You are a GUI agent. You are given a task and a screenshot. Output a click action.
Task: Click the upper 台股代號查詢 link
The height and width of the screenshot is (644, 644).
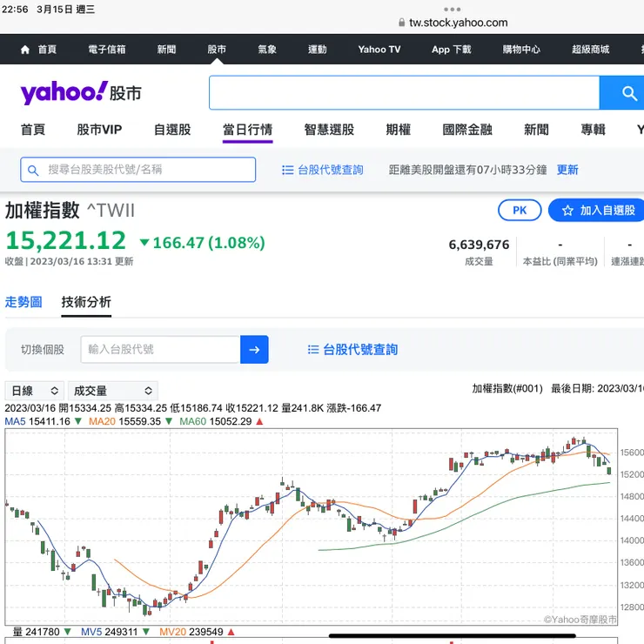pos(330,170)
